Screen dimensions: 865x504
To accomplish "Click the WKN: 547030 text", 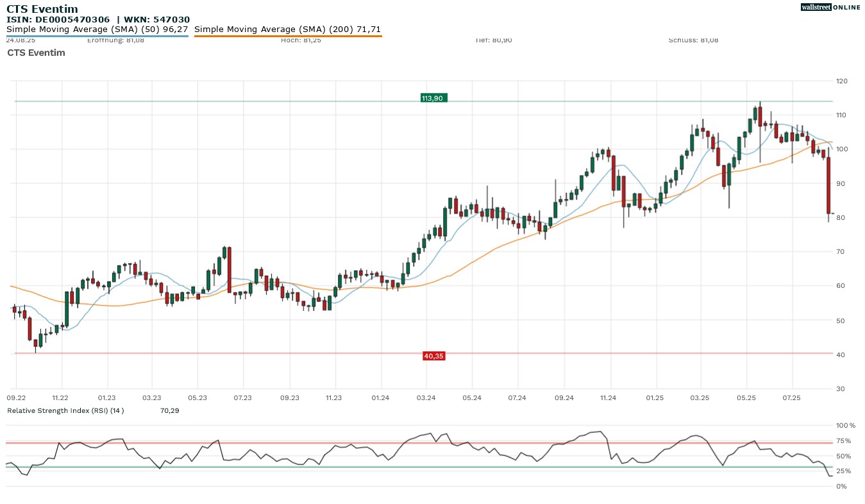I will pyautogui.click(x=158, y=20).
